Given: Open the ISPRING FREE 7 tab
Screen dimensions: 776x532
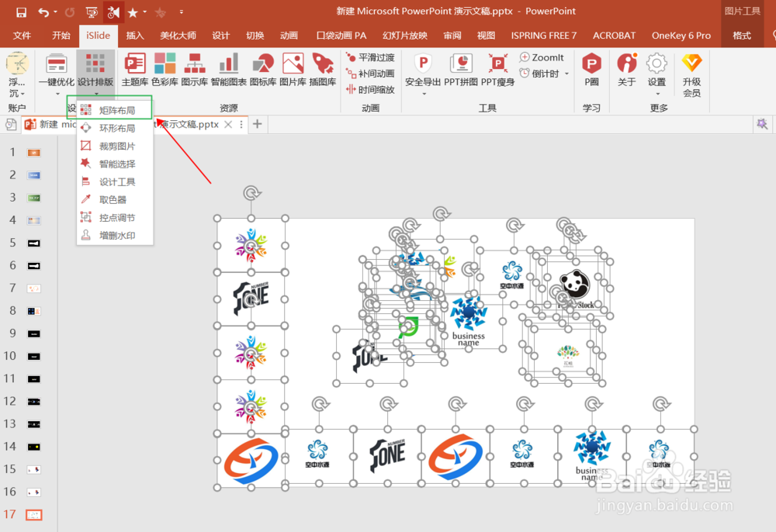Looking at the screenshot, I should (x=544, y=36).
